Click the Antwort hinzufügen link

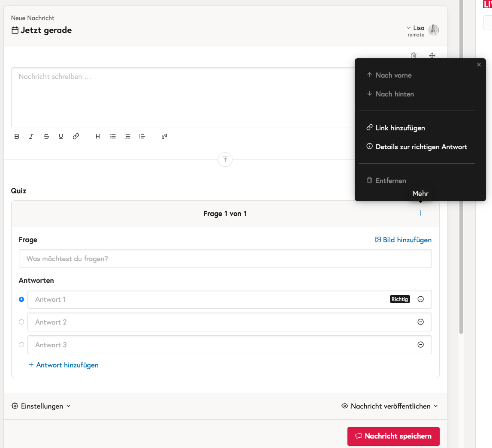[63, 365]
